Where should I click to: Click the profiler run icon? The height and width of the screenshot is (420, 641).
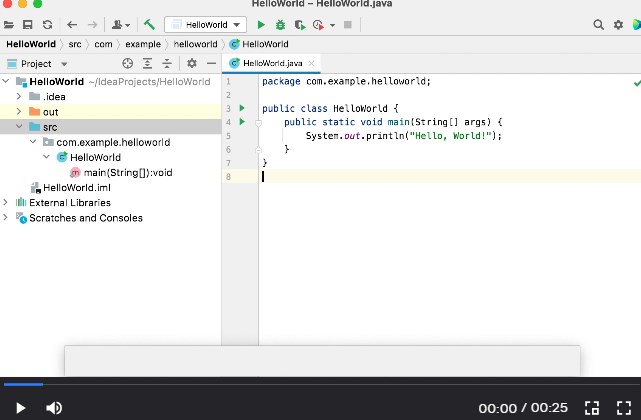[318, 25]
